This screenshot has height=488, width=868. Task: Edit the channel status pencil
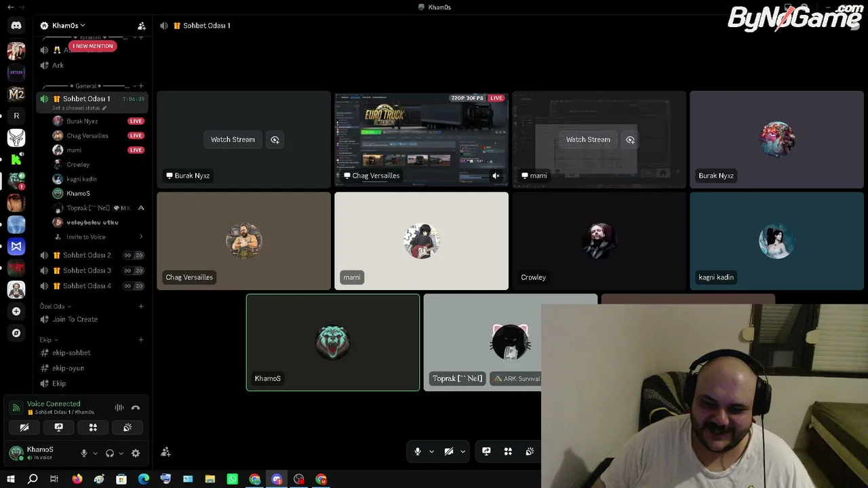(104, 108)
